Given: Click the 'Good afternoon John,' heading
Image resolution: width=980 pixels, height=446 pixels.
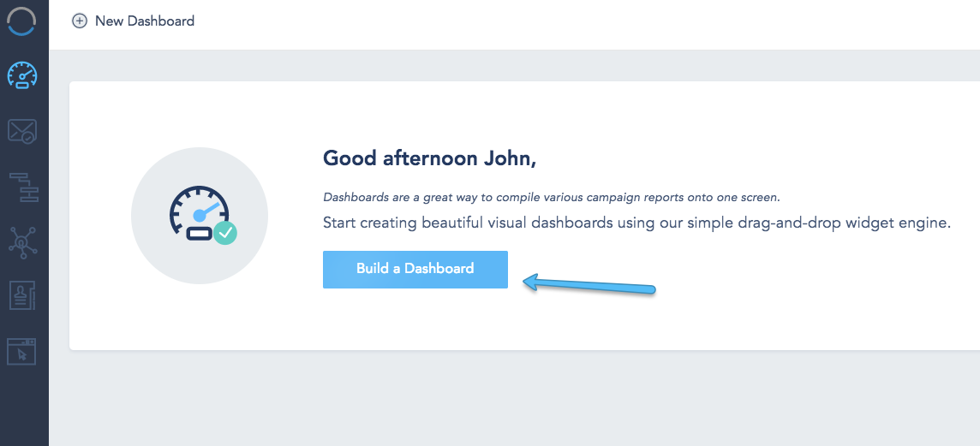Looking at the screenshot, I should [x=429, y=158].
